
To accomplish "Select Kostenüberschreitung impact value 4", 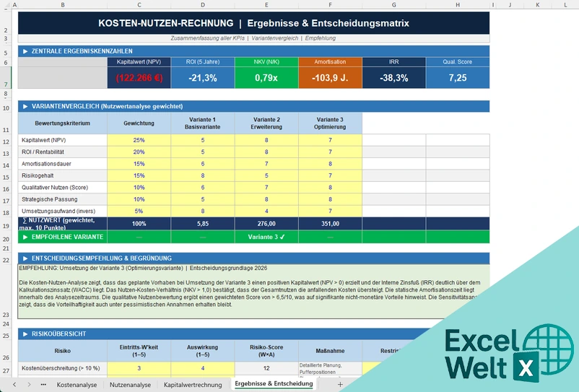I will pyautogui.click(x=203, y=368).
